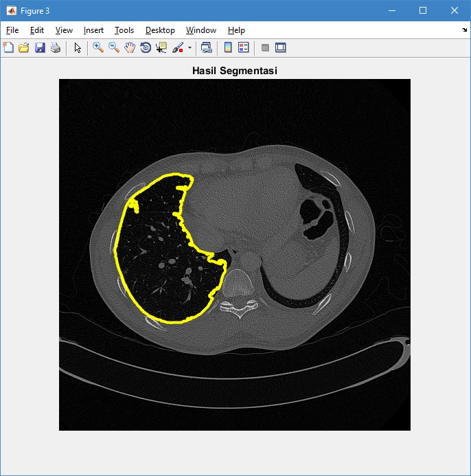
Task: Toggle the Insert Legend button
Action: 243,47
